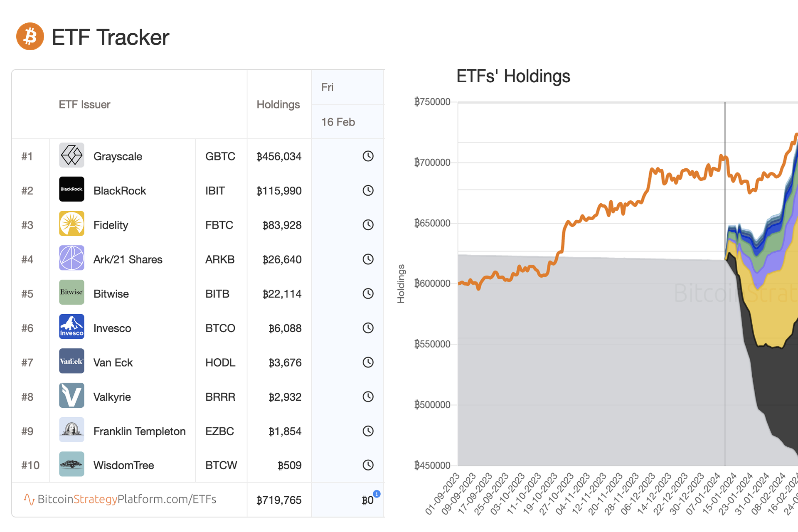Toggle the clock indicator for BTCW
Image resolution: width=798 pixels, height=532 pixels.
tap(368, 465)
